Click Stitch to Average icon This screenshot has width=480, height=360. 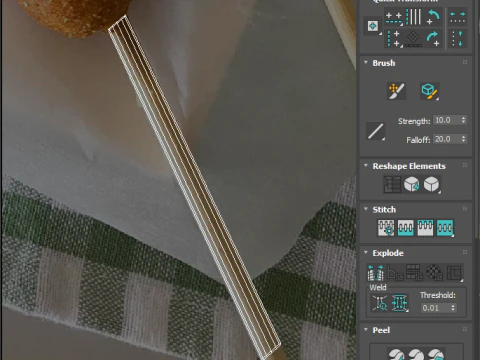[x=406, y=228]
